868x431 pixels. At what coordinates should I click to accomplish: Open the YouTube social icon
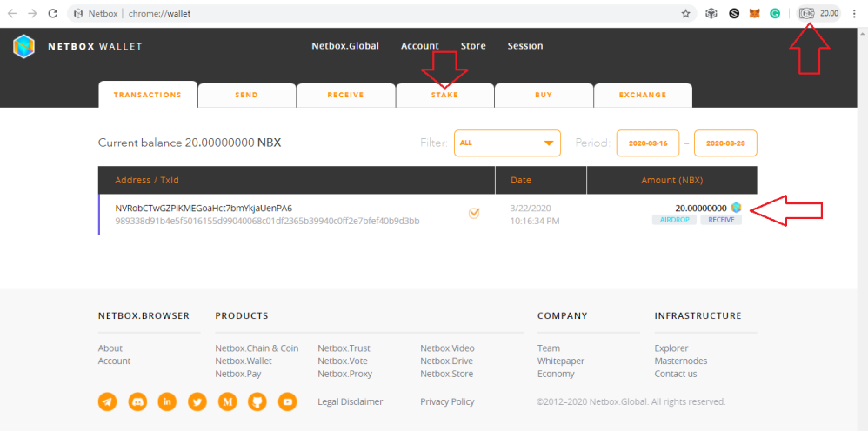(287, 401)
